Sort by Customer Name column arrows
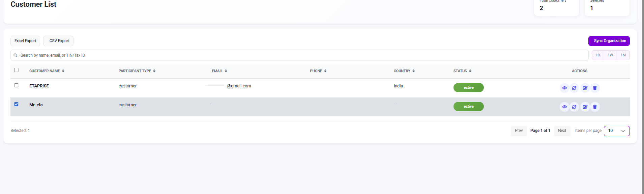Screen dimensions: 644x194 [x=63, y=71]
